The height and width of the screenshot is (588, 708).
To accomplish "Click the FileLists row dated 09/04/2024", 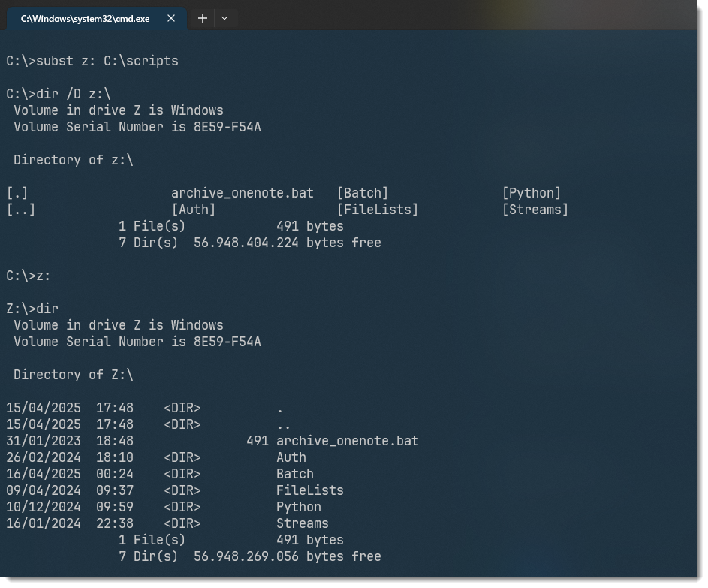I will 309,490.
